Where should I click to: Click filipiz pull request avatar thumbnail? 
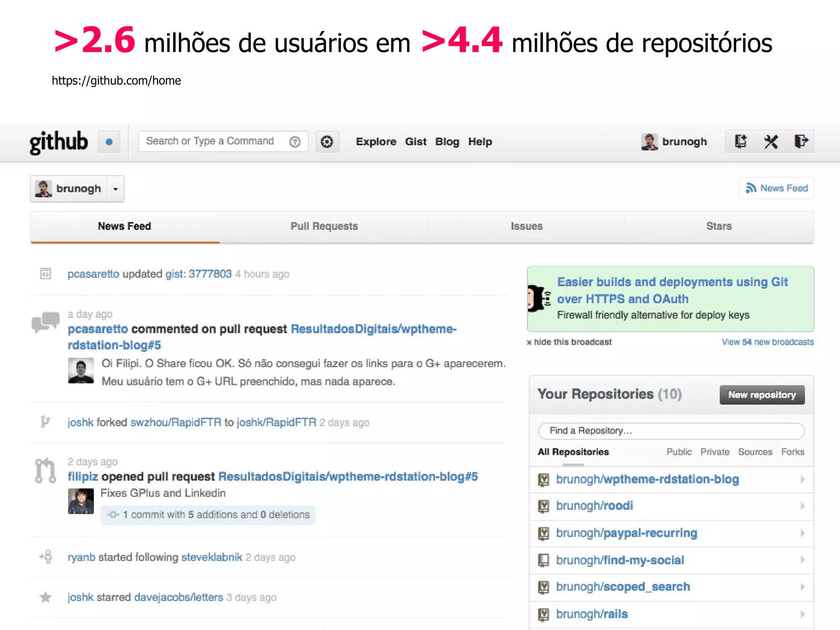tap(81, 501)
